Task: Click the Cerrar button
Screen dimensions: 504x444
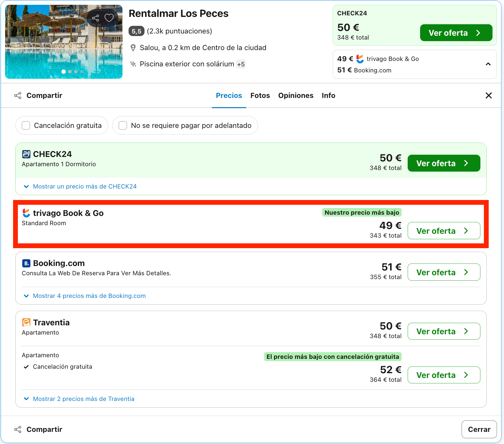Action: tap(479, 429)
